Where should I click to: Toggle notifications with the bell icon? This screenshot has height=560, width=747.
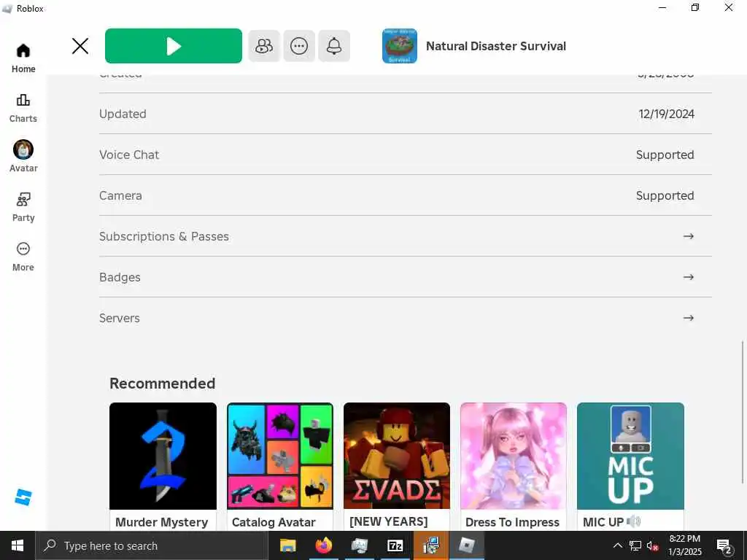click(334, 46)
